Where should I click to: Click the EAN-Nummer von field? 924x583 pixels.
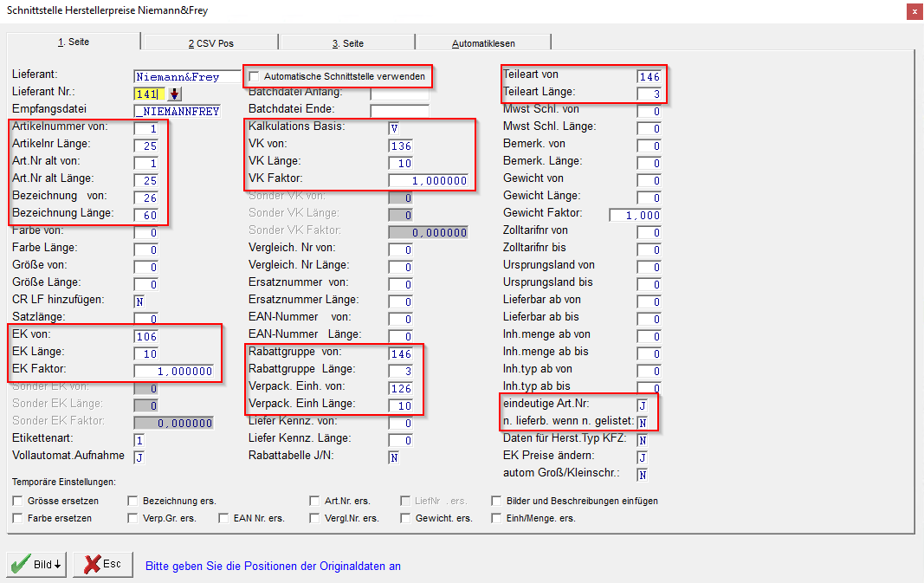coord(401,319)
